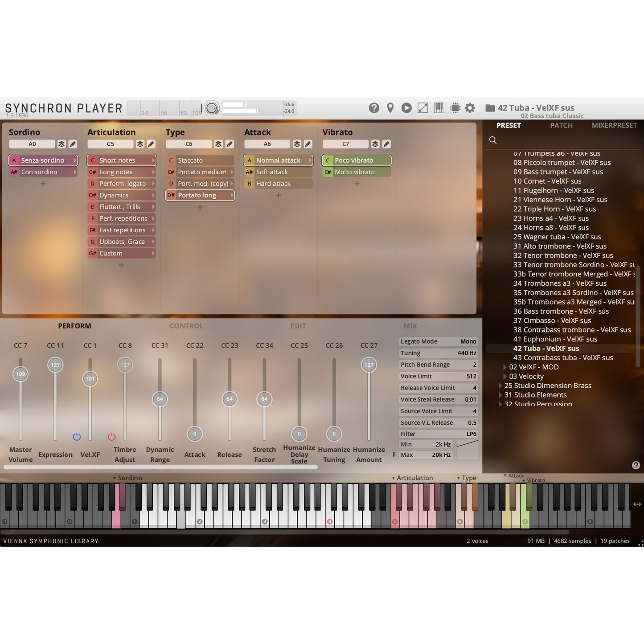Open the settings gear icon

pyautogui.click(x=470, y=108)
